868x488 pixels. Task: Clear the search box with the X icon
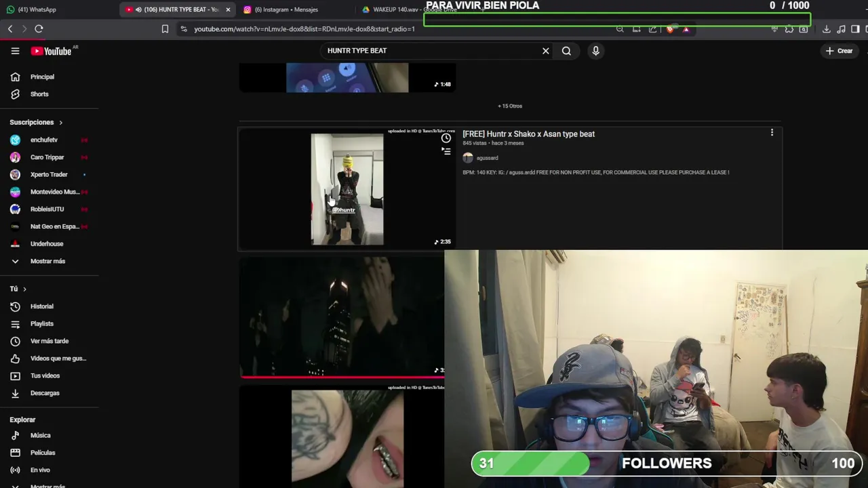click(x=546, y=51)
